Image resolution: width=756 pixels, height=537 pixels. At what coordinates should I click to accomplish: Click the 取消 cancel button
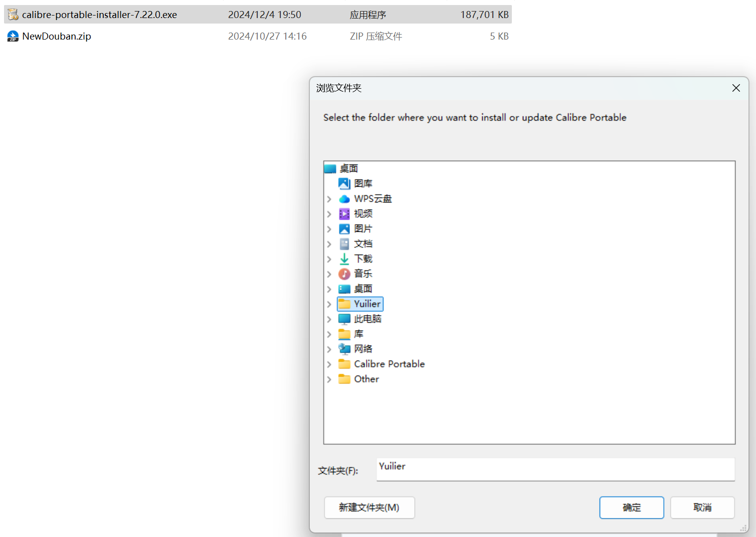pos(702,507)
